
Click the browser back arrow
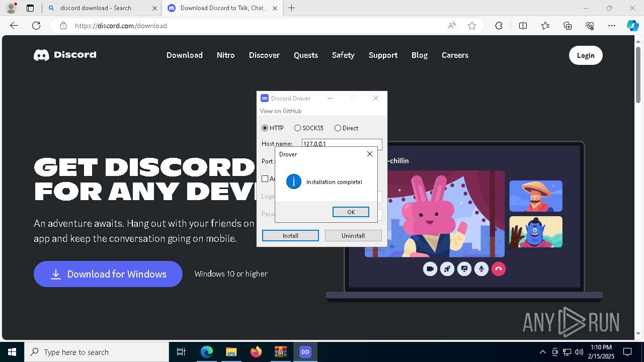(14, 26)
